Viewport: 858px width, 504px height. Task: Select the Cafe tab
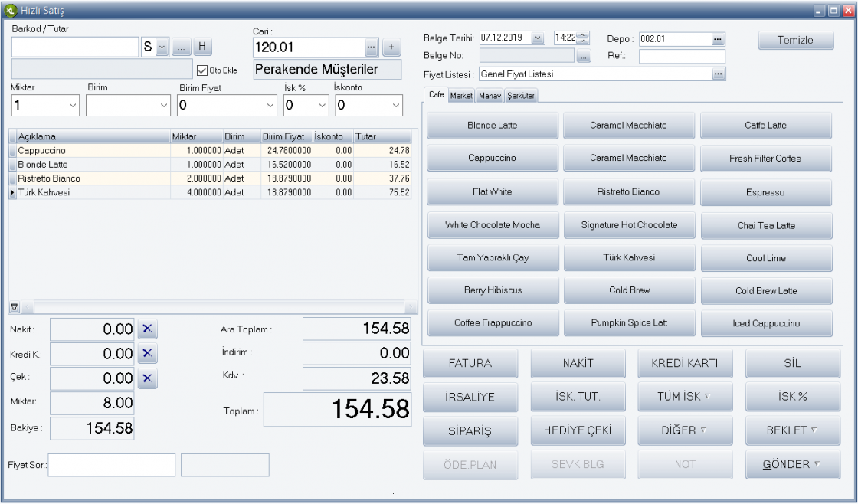pos(436,95)
